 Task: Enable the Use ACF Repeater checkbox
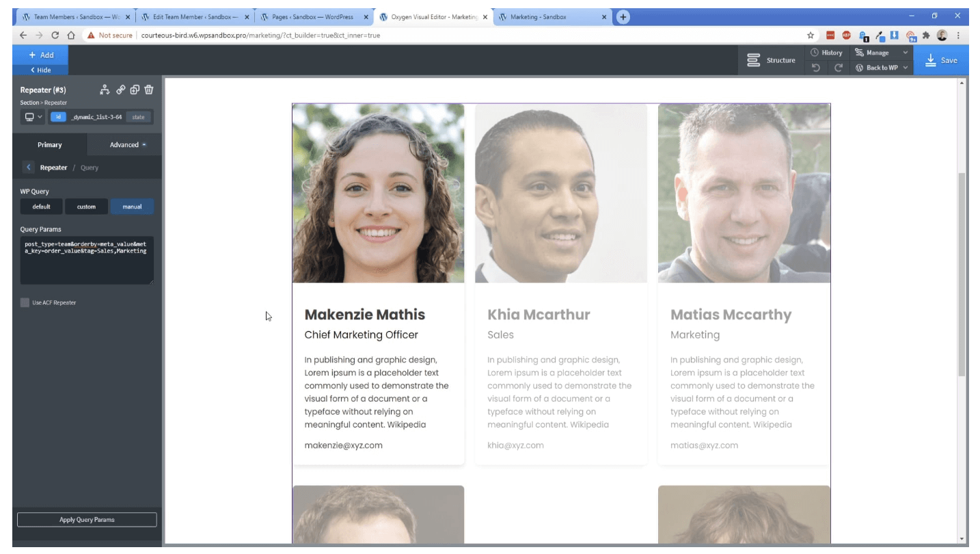pyautogui.click(x=25, y=302)
